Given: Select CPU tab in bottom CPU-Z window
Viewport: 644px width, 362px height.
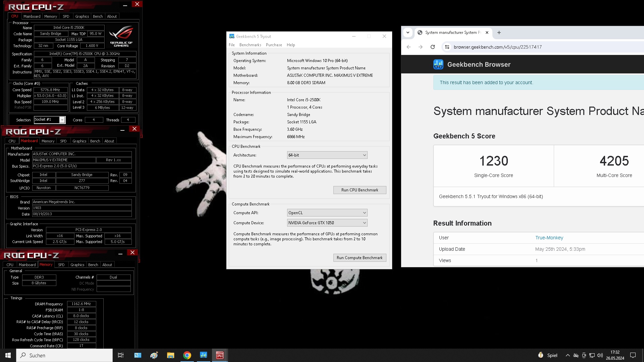Looking at the screenshot, I should [x=10, y=265].
